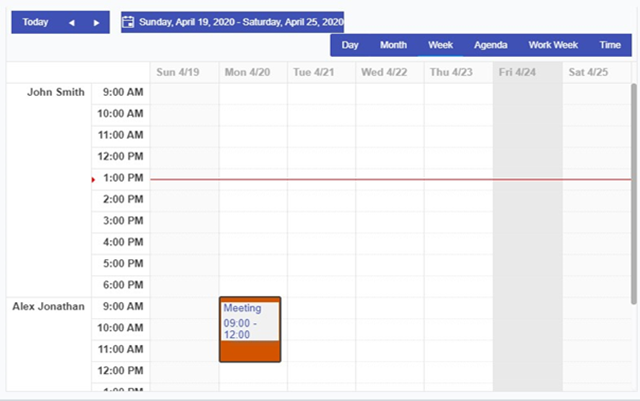The height and width of the screenshot is (401, 640).
Task: Switch to Month view
Action: point(393,45)
